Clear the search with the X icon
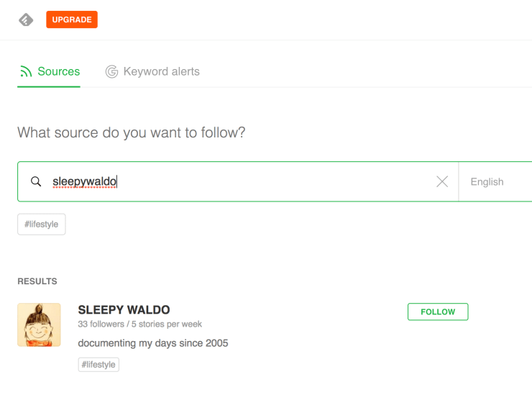Screen dimensions: 532x408 coord(442,182)
